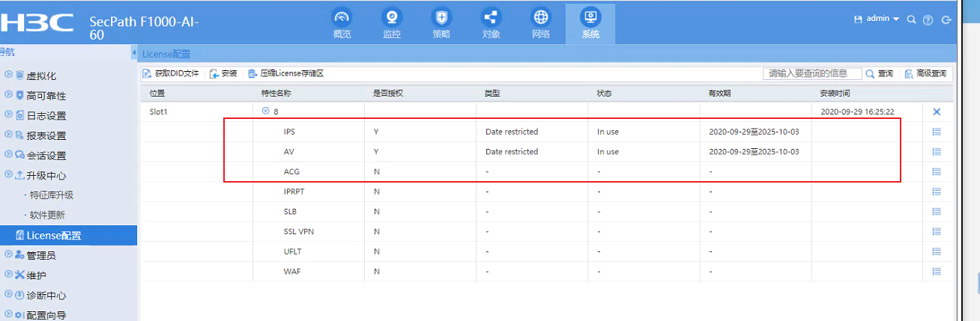Click the 获取DID文件 toolbar button
Viewport: 980px width, 321px height.
click(171, 73)
